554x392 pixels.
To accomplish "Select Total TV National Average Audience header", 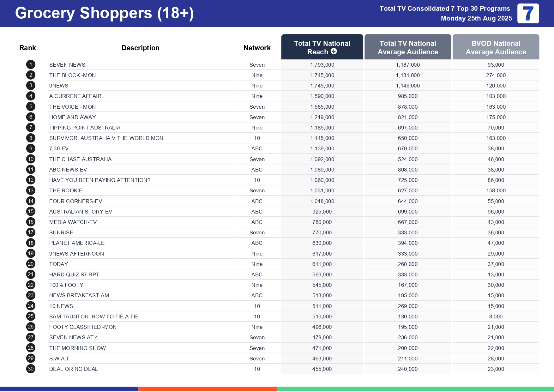I will coord(407,47).
